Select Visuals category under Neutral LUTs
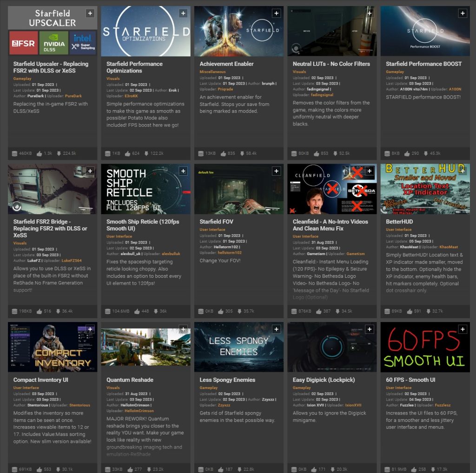 pos(299,72)
